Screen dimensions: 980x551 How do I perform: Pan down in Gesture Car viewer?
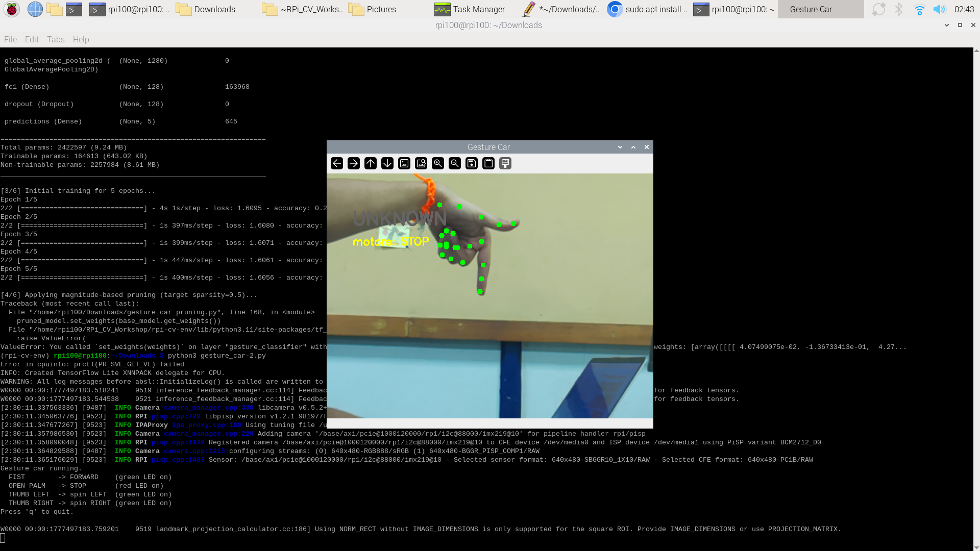tap(387, 163)
